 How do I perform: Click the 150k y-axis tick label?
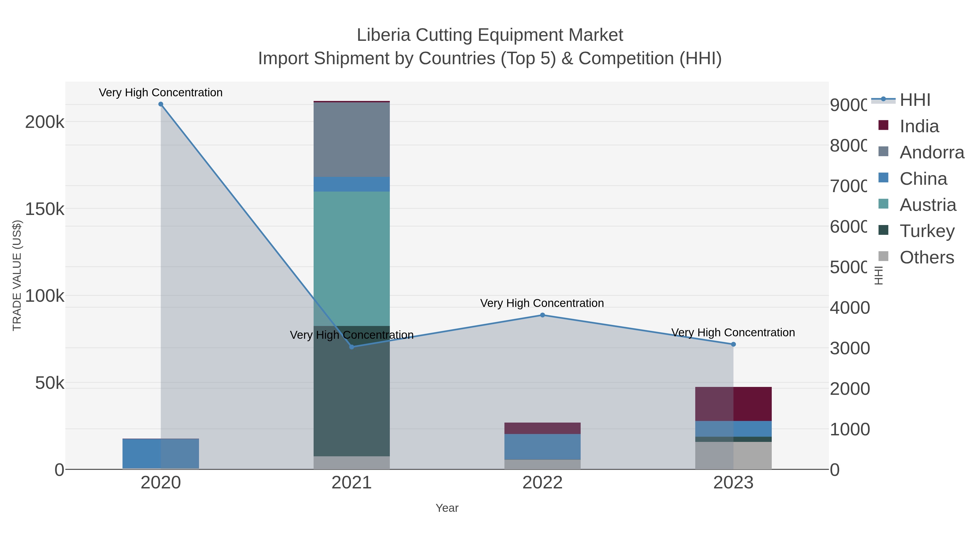coord(45,209)
